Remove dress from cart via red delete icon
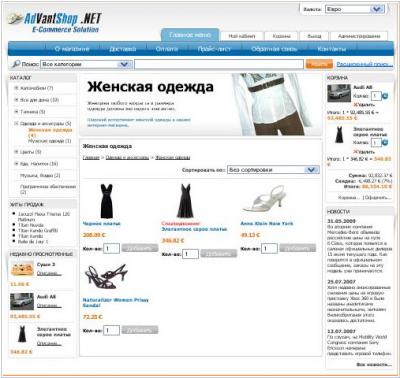 point(355,152)
